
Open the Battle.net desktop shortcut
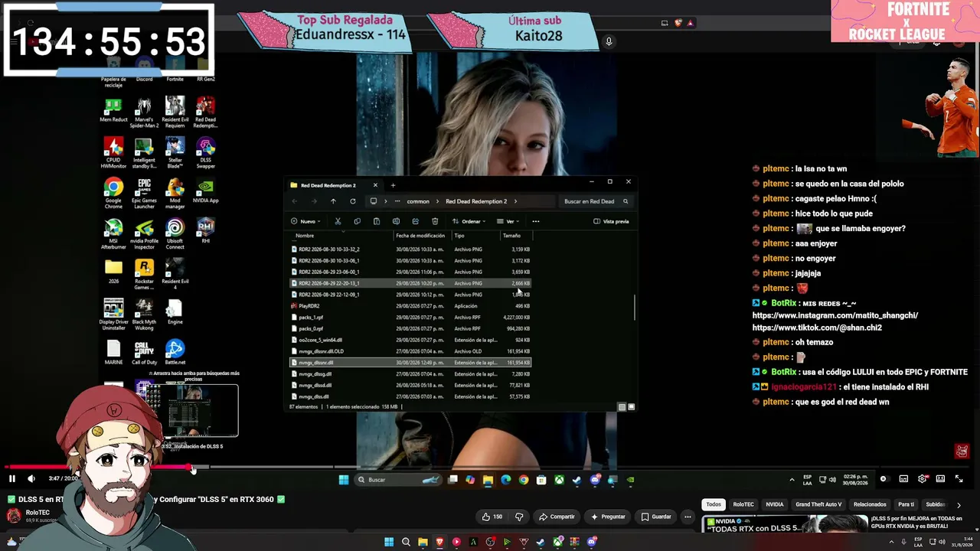175,353
